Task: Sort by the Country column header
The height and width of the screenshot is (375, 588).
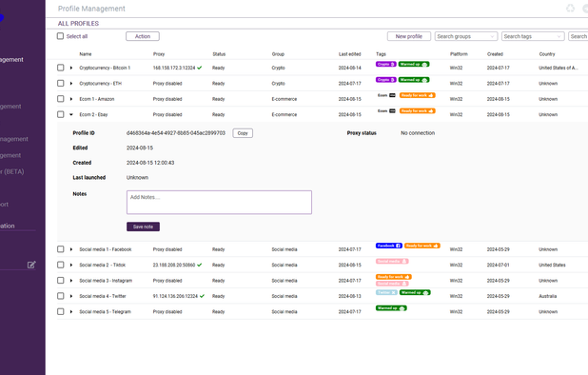Action: (547, 54)
